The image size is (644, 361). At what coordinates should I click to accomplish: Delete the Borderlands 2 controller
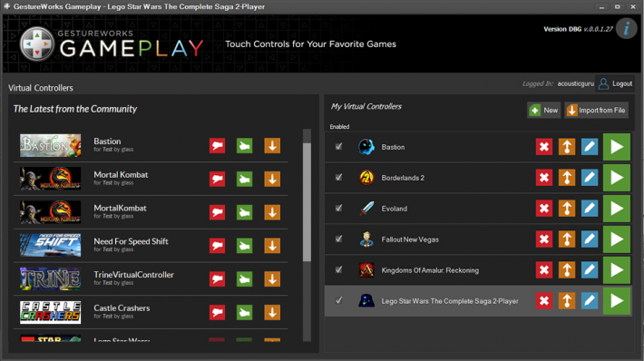coord(544,178)
